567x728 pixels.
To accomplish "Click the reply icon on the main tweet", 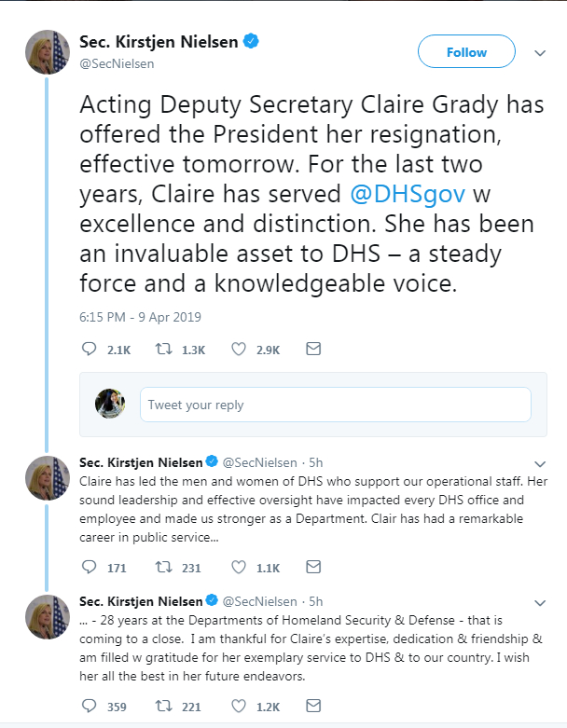I will click(90, 349).
